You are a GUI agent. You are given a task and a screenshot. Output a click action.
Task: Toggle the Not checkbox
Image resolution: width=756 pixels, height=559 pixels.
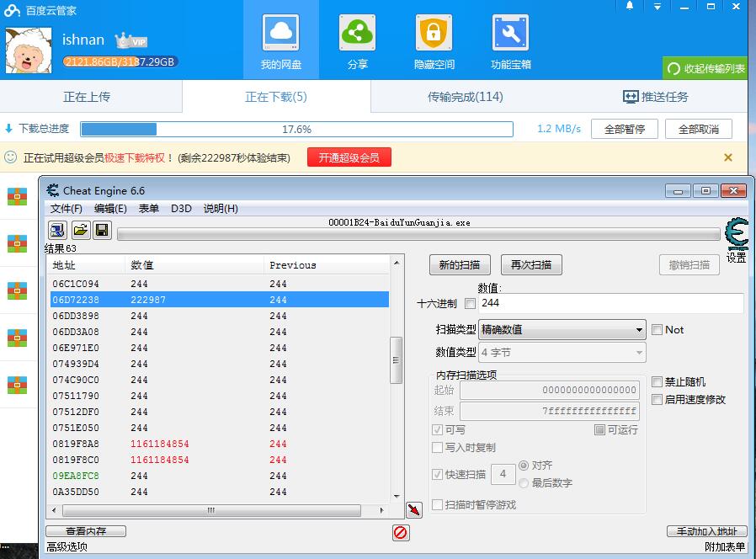click(x=657, y=329)
